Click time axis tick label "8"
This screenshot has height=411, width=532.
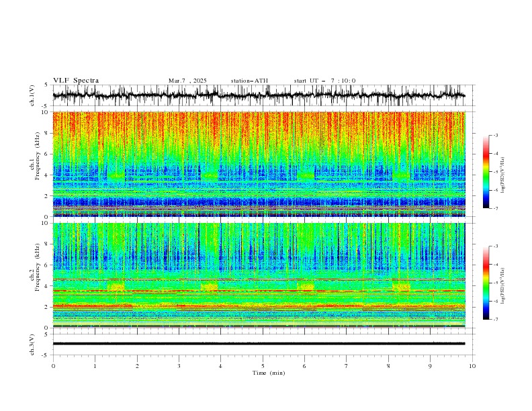point(388,366)
